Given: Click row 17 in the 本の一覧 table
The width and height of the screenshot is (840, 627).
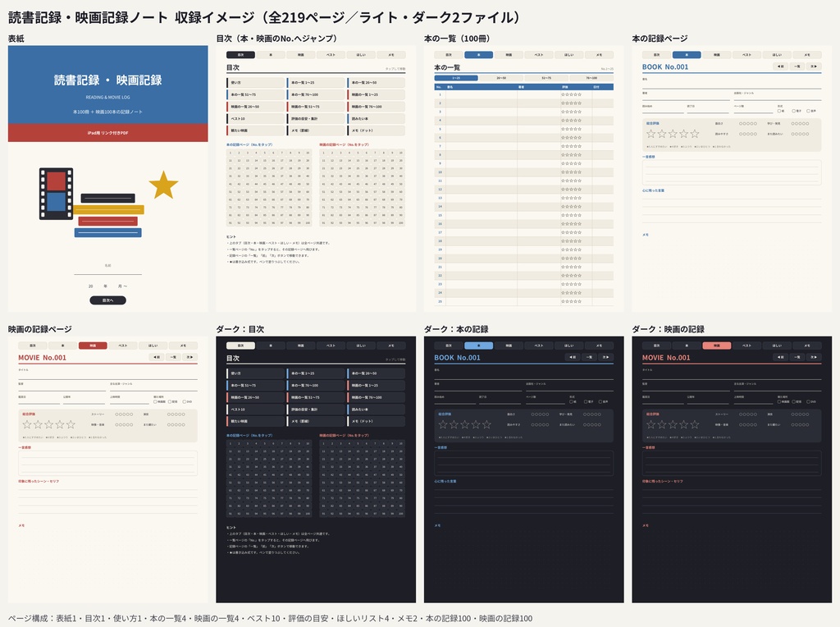Looking at the screenshot, I should coord(524,232).
